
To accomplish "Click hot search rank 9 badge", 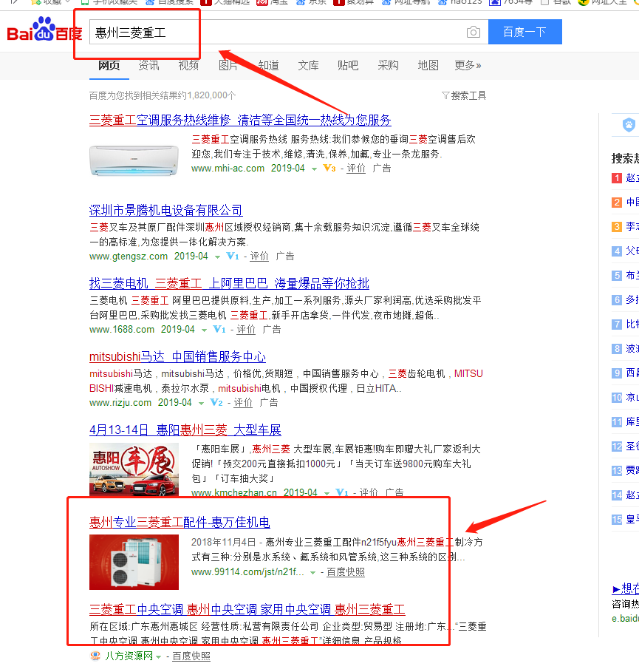I will coord(617,373).
